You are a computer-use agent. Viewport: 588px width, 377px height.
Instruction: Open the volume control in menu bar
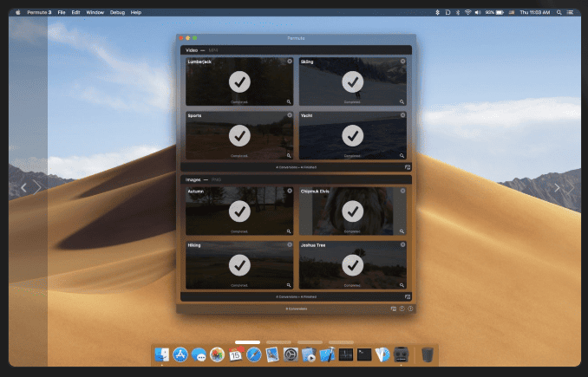coord(478,12)
